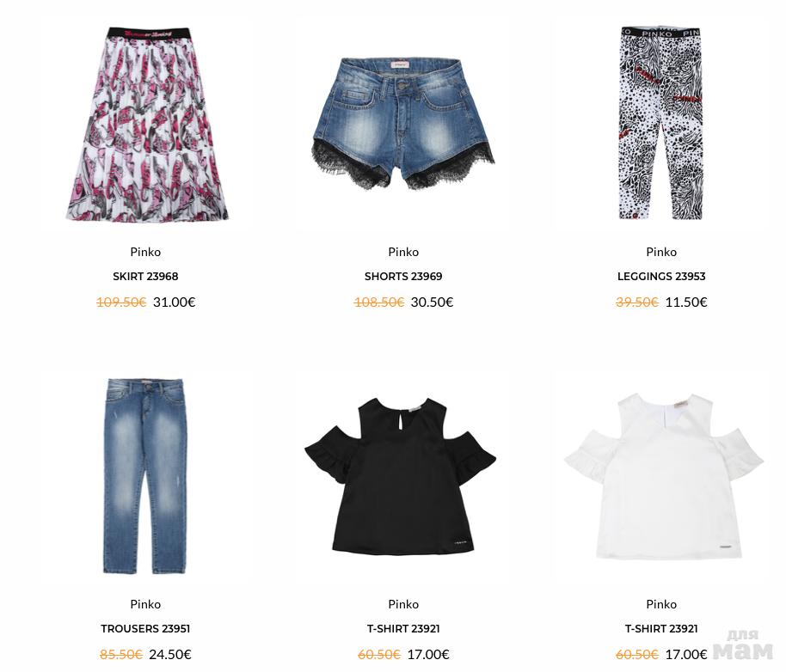Click the SKIRT 23968 product title
786x672 pixels.
145,277
